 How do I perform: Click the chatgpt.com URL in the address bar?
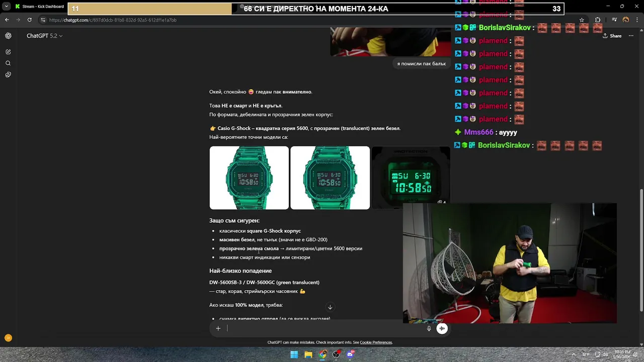[x=113, y=20]
